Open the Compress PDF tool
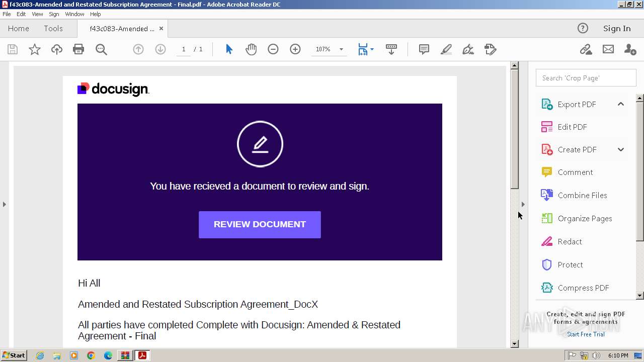 (x=583, y=288)
